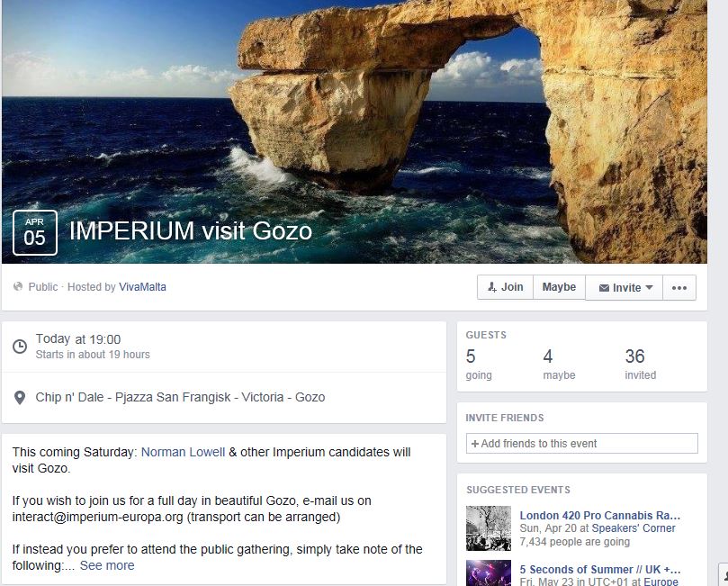Screen dimensions: 728x586
Task: Click the London 420 event thumbnail
Action: (489, 528)
